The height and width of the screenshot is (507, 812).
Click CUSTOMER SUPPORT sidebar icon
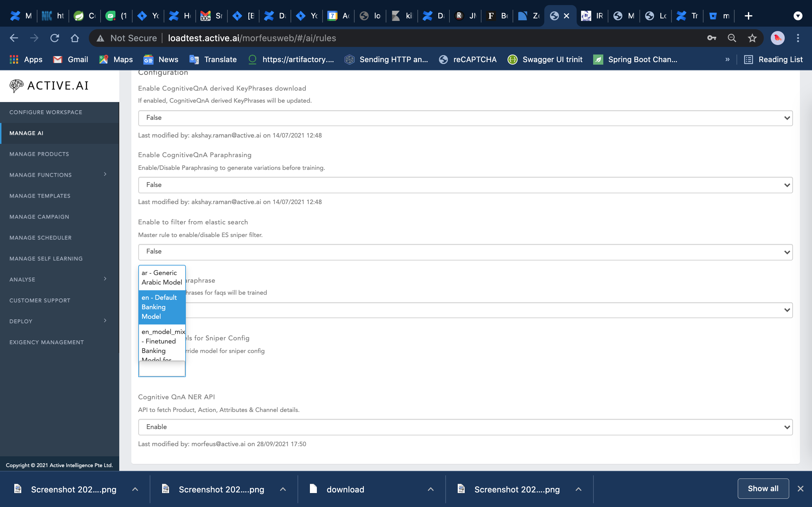40,300
